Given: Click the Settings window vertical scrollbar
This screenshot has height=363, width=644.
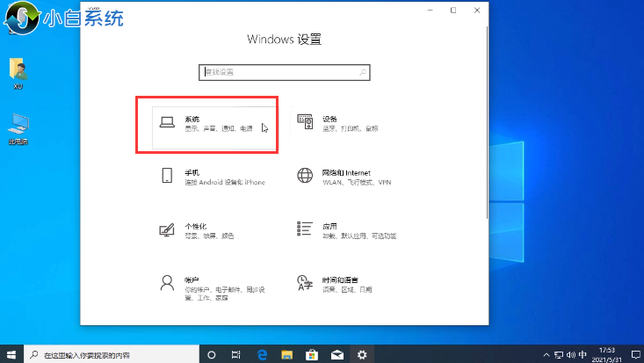Looking at the screenshot, I should (487, 122).
